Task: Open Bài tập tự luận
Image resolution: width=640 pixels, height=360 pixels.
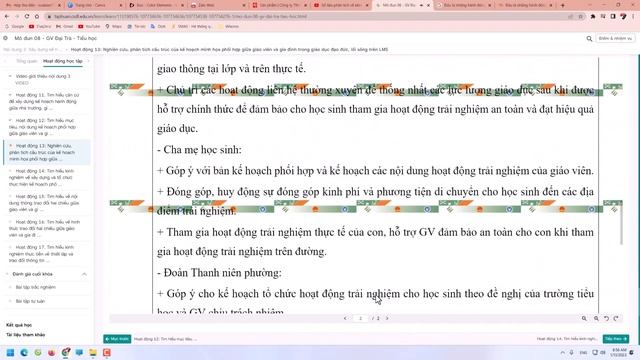Action: point(30,301)
